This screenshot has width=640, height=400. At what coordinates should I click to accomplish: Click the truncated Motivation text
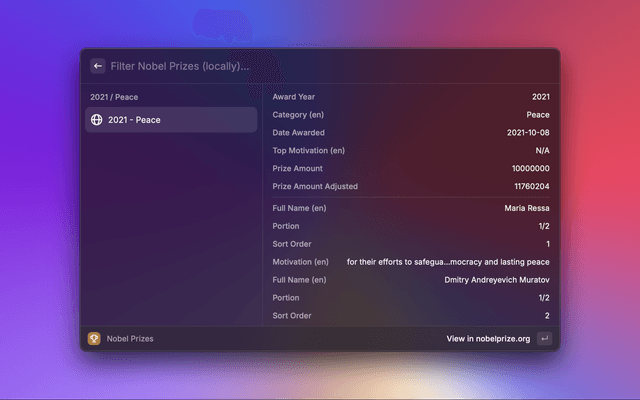pos(448,262)
